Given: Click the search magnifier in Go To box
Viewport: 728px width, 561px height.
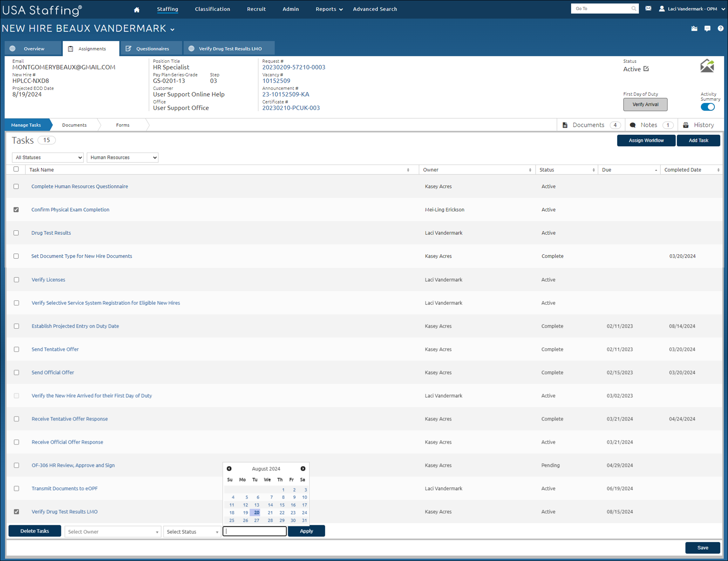Looking at the screenshot, I should (633, 9).
